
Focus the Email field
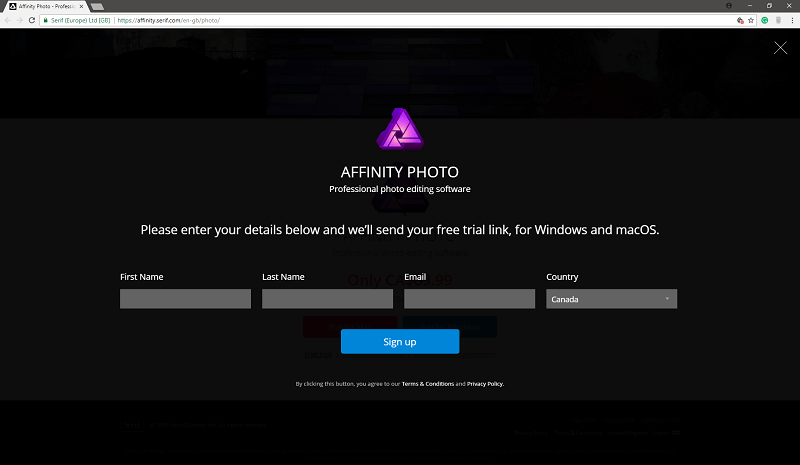pos(469,299)
